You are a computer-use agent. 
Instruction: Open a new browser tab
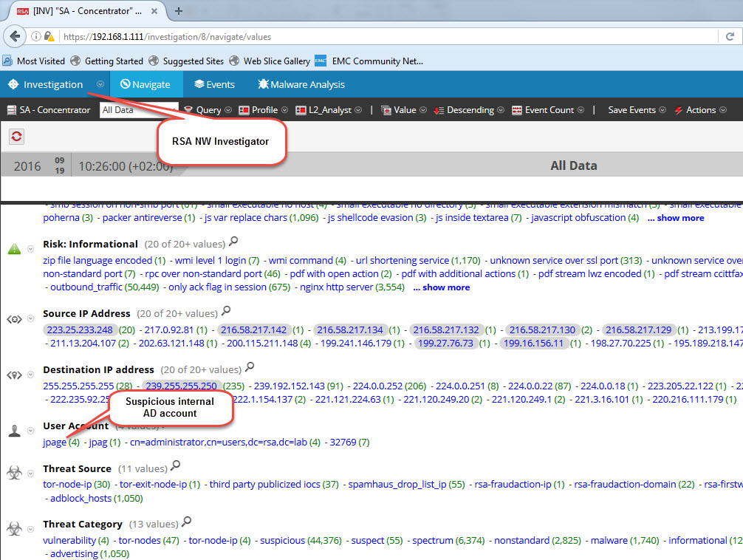pos(179,10)
